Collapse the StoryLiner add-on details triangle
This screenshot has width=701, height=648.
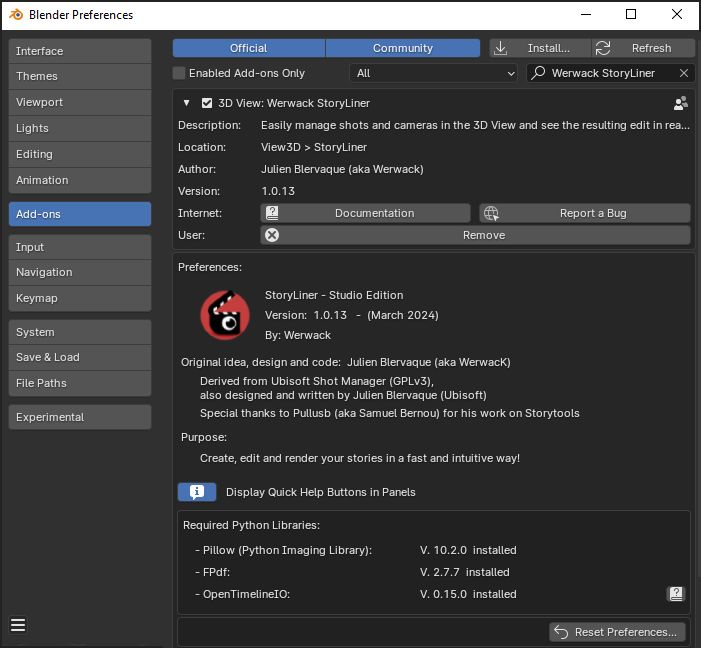(x=186, y=103)
